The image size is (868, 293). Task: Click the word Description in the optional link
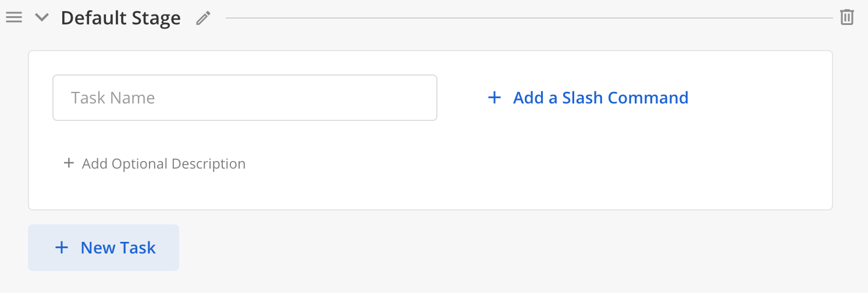[210, 164]
